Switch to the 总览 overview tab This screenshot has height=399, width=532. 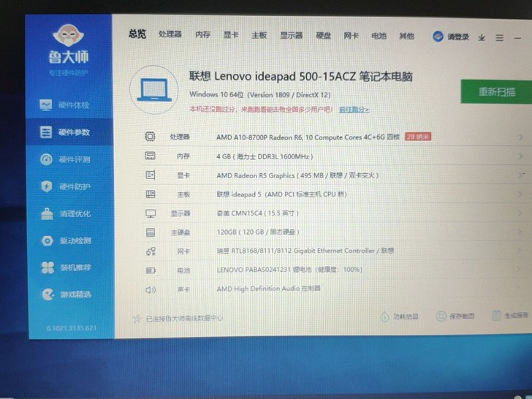pos(137,34)
